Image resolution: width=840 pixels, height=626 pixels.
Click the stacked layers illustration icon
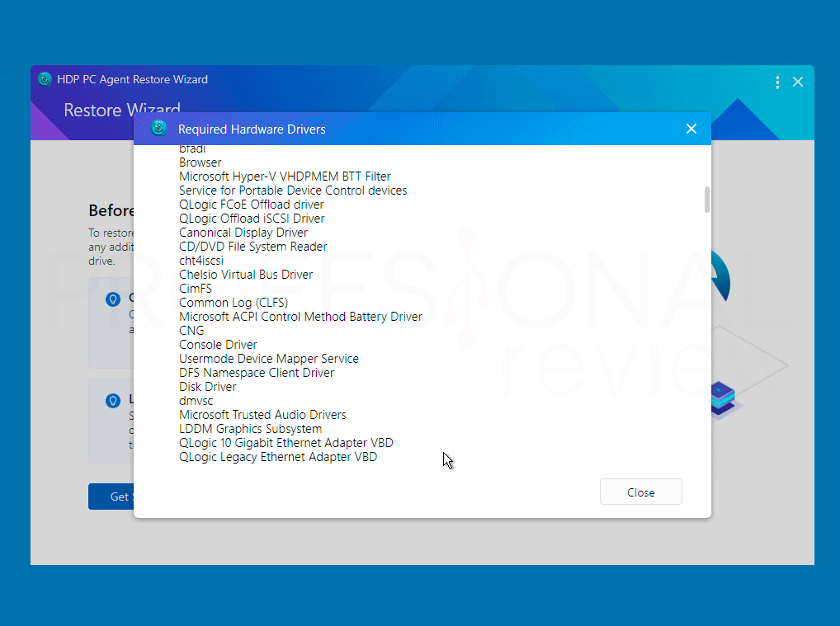point(723,399)
